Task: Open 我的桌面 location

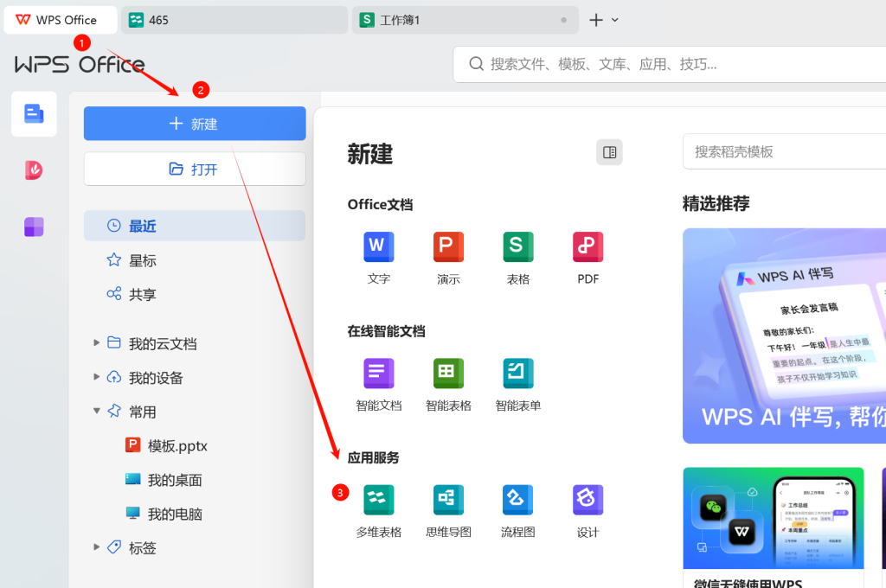Action: [164, 480]
